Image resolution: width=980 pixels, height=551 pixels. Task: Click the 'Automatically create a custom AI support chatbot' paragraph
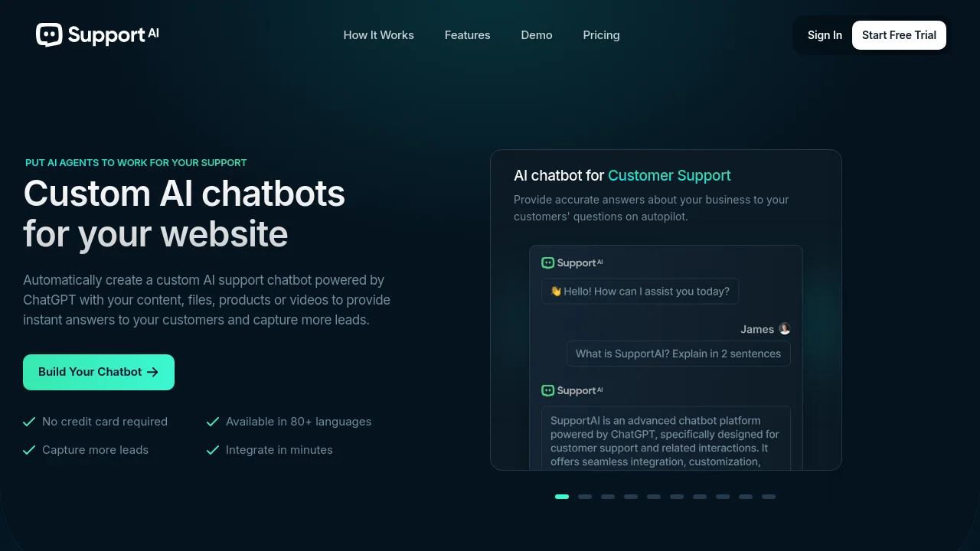[207, 300]
